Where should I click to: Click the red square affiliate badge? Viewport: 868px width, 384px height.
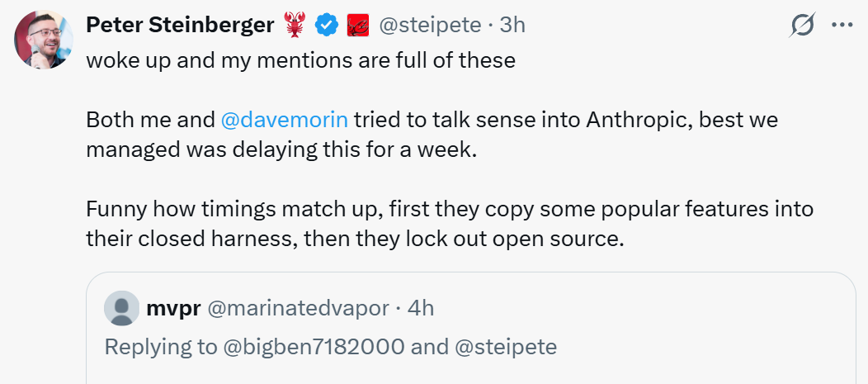click(x=358, y=26)
